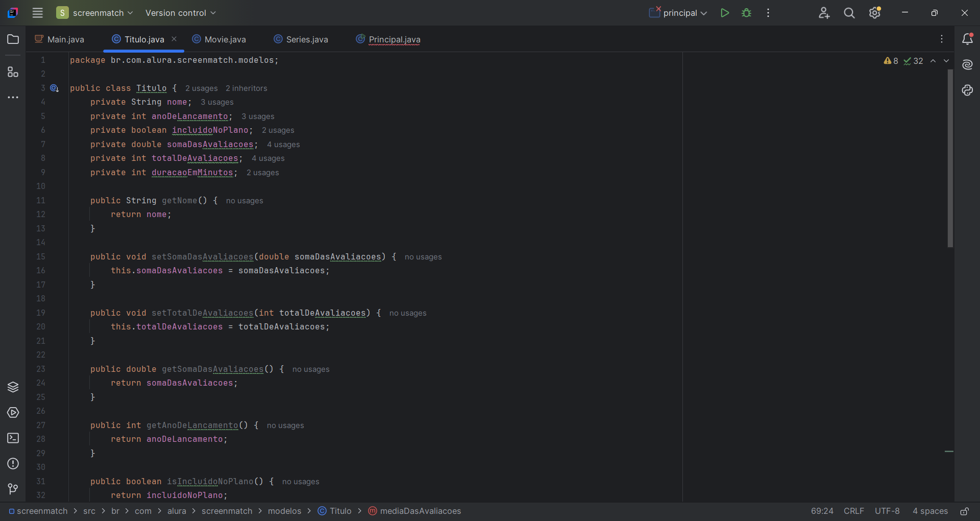The width and height of the screenshot is (980, 521).
Task: Close the Titulo.java tab
Action: click(174, 39)
